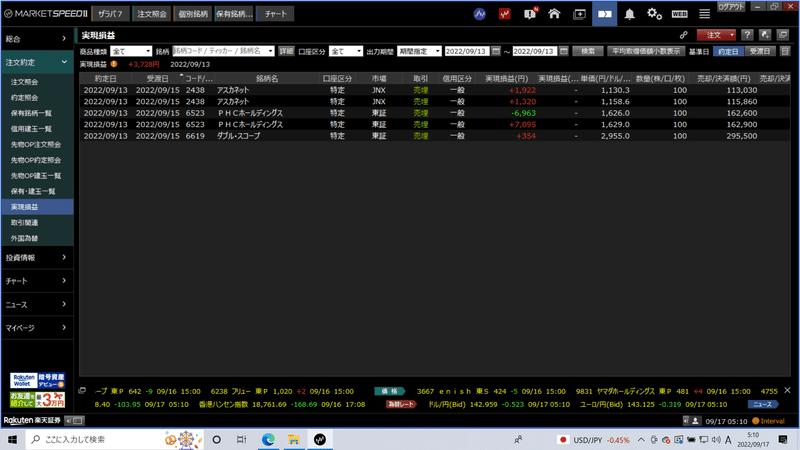800x450 pixels.
Task: Expand the チャート sidebar section
Action: point(36,281)
